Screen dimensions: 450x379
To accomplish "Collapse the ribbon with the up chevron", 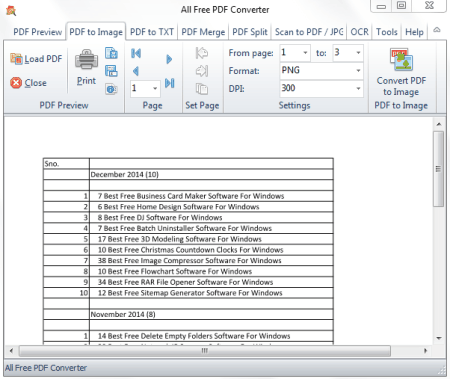I will coord(437,30).
